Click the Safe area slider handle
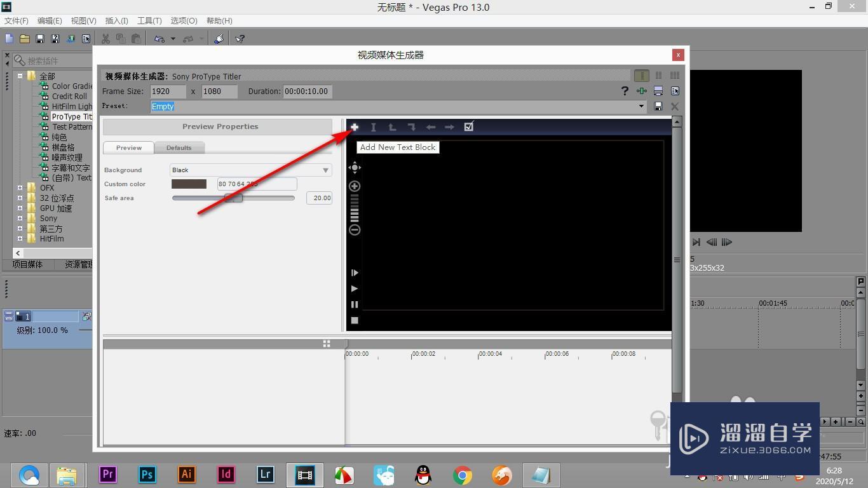 (x=234, y=198)
